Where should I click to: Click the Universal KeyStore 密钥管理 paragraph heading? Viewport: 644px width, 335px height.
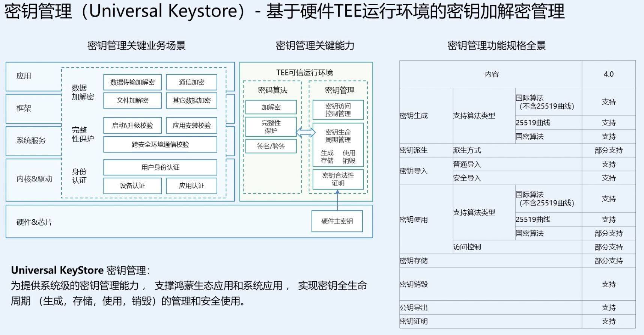point(80,270)
